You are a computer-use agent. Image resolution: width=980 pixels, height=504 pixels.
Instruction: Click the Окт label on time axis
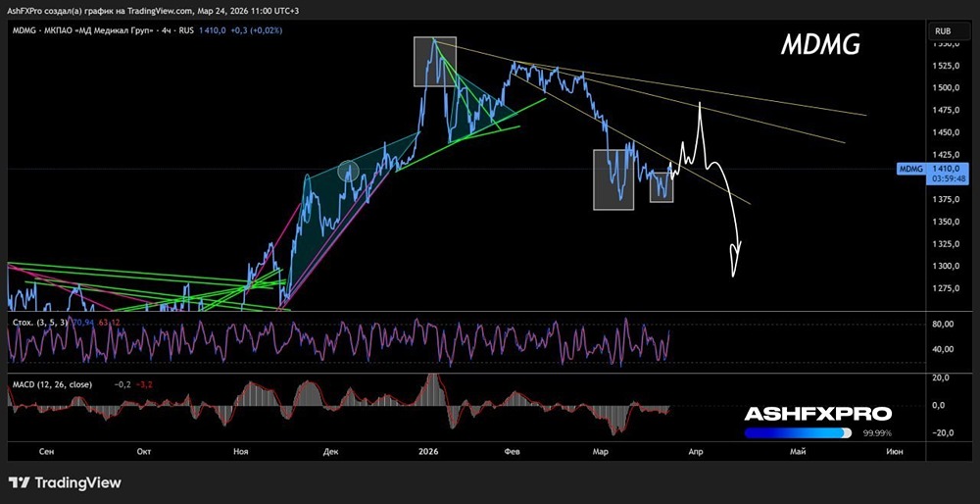144,451
